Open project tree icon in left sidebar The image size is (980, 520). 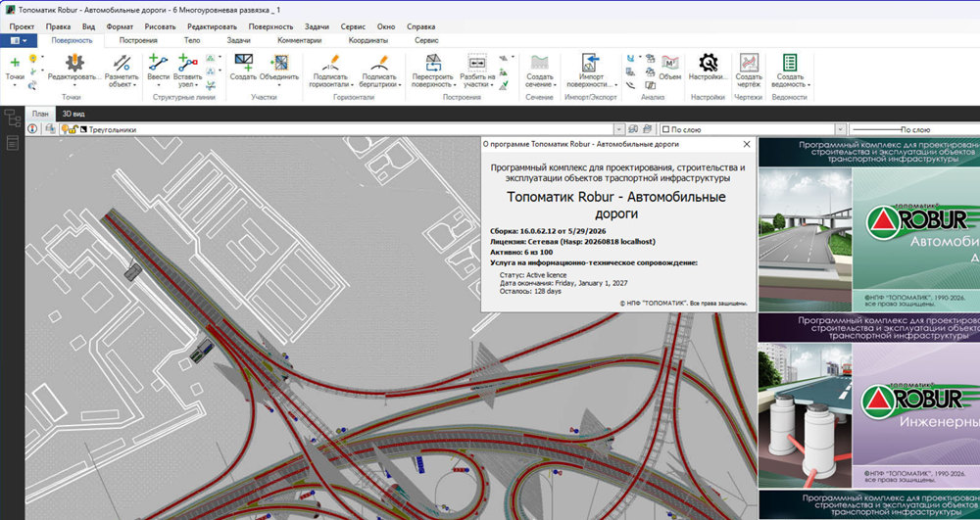pyautogui.click(x=13, y=118)
